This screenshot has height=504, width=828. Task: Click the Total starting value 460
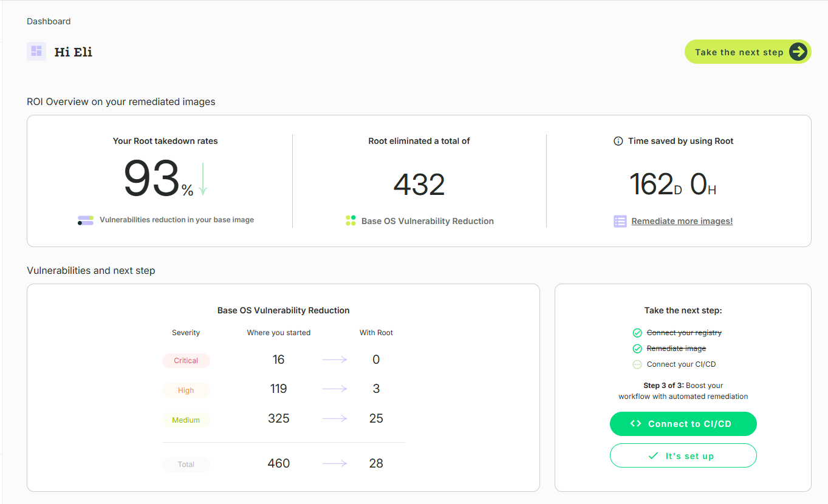pyautogui.click(x=279, y=463)
